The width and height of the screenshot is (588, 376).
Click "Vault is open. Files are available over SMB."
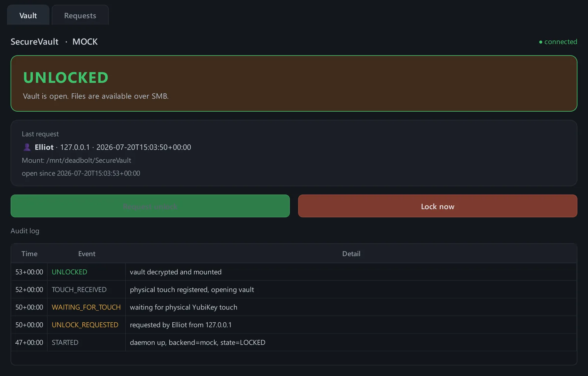pyautogui.click(x=96, y=96)
